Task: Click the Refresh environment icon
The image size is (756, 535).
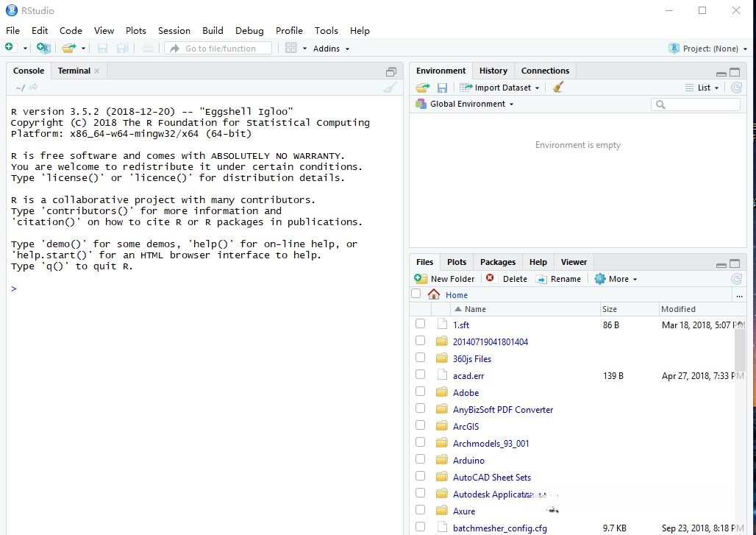Action: click(x=736, y=88)
